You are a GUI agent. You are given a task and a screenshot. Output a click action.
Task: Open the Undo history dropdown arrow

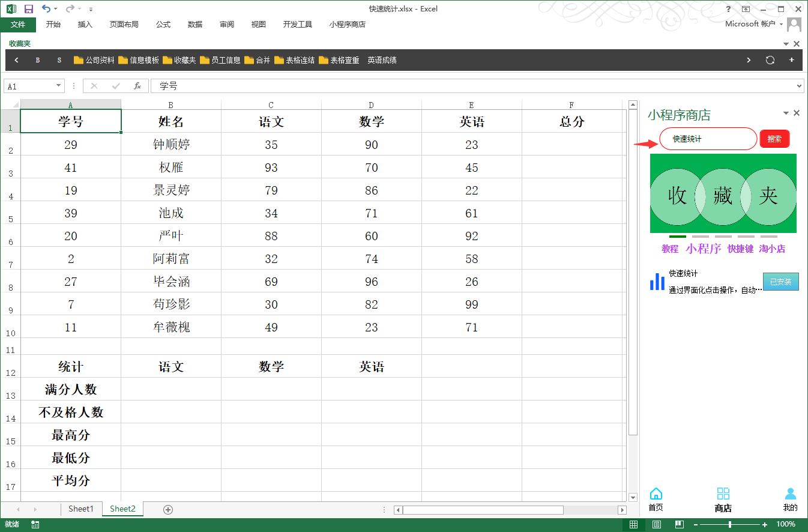pyautogui.click(x=56, y=9)
